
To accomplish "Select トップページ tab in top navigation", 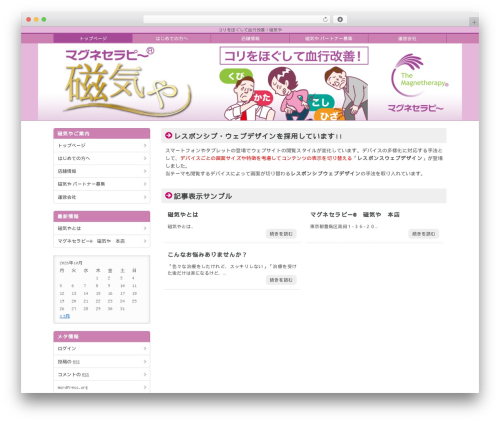I will [x=93, y=39].
